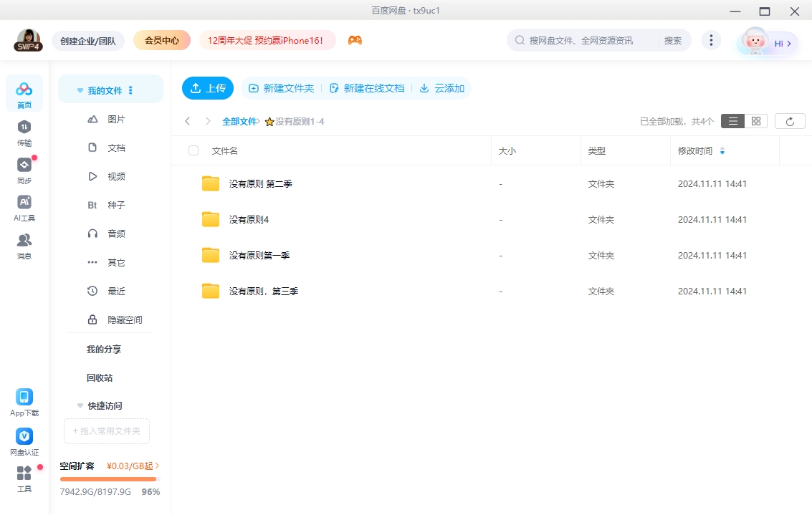Open 会员中心 membership center
This screenshot has width=812, height=515.
162,40
